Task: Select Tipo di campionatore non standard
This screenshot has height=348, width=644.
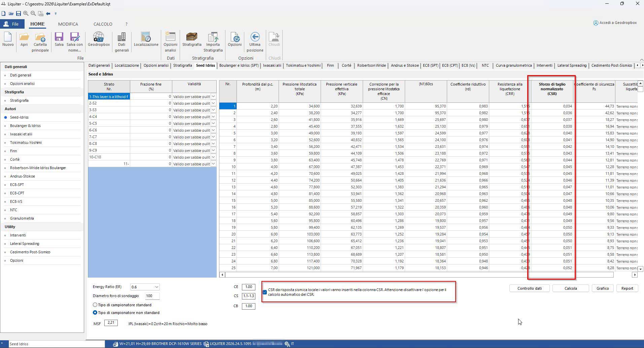Action: pyautogui.click(x=95, y=313)
